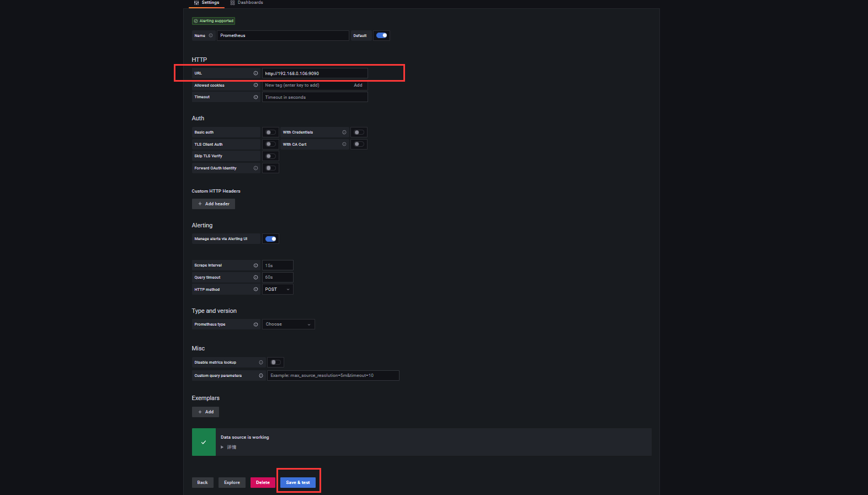Click the Query timeout field

(x=278, y=277)
